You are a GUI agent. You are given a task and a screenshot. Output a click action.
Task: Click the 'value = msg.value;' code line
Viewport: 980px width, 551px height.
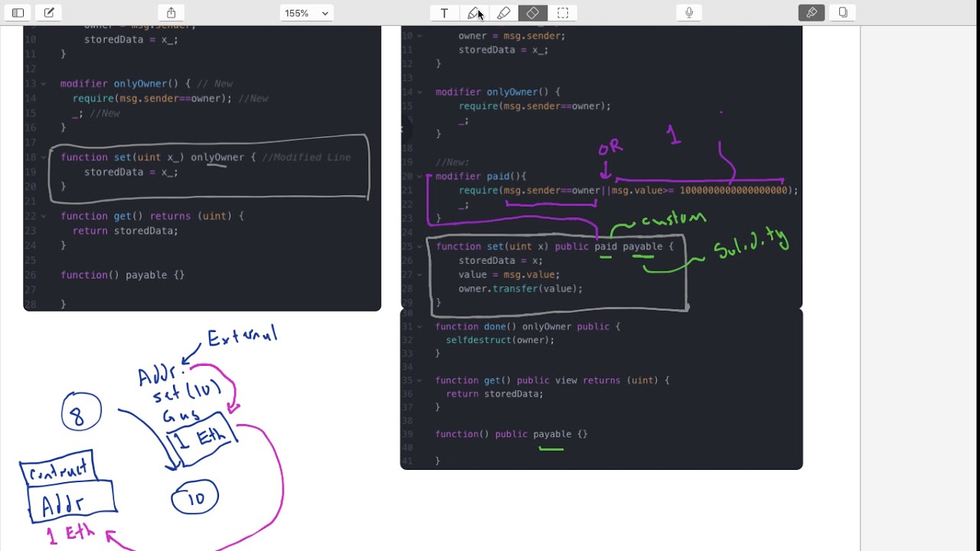point(509,275)
